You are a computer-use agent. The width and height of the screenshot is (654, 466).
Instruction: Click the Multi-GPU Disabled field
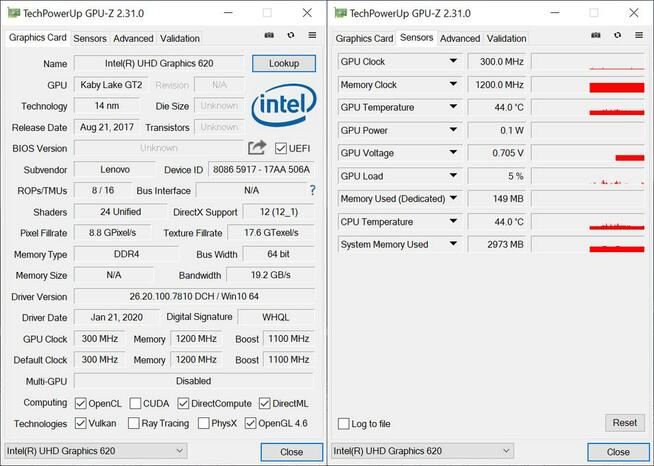click(194, 381)
